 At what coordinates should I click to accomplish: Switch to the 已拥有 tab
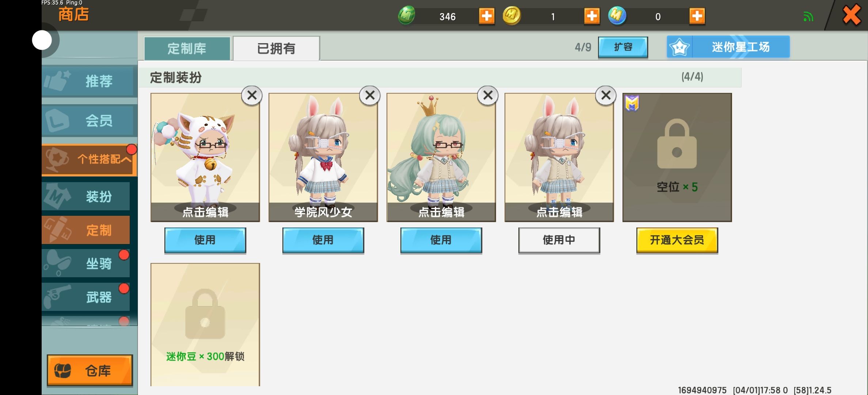point(276,48)
